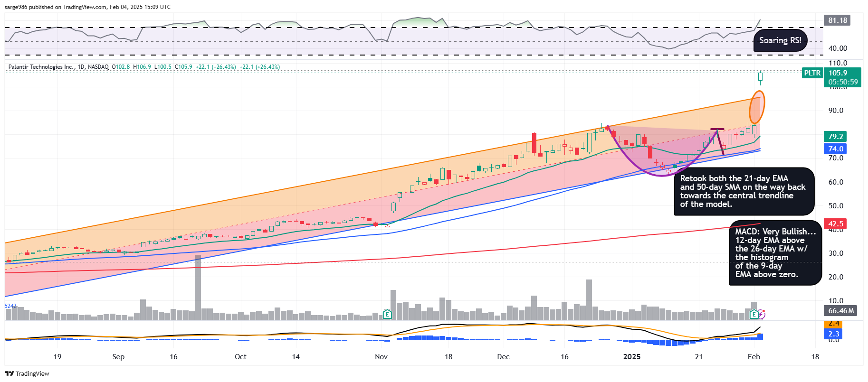
Task: Click the purple lightning event icon
Action: [x=762, y=314]
